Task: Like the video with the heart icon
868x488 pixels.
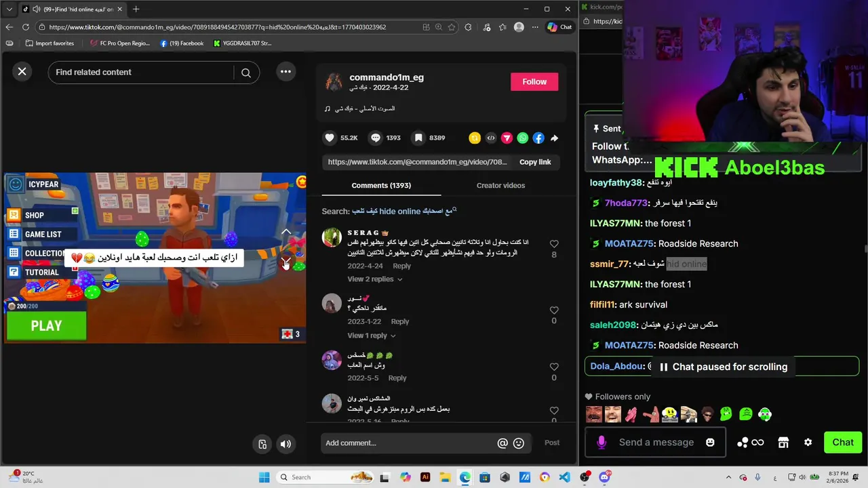Action: [330, 138]
